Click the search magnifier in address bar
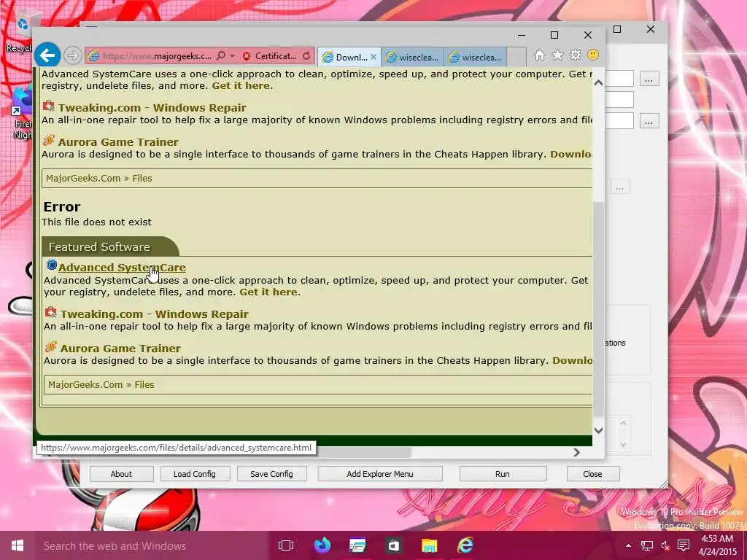This screenshot has height=560, width=747. point(220,55)
